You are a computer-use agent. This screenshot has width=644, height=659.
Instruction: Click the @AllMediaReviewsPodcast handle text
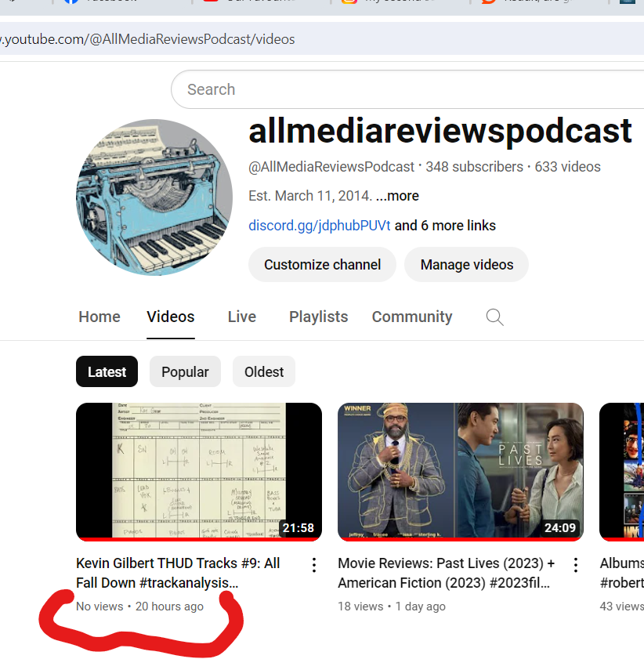331,167
